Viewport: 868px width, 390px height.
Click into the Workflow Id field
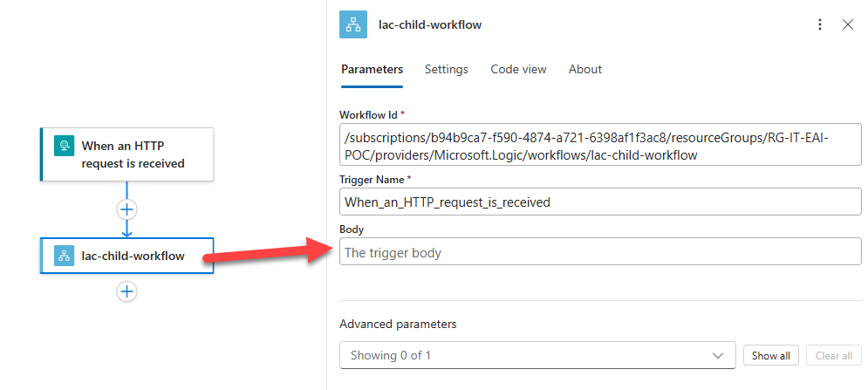(x=599, y=146)
